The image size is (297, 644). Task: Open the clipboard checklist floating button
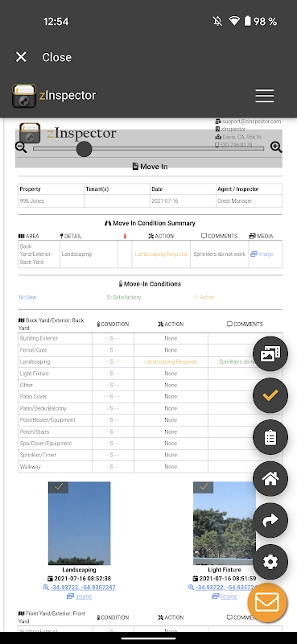click(x=270, y=437)
